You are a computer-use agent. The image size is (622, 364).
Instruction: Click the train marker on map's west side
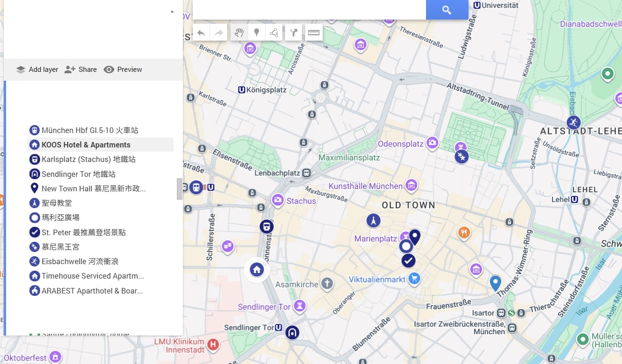[x=196, y=187]
